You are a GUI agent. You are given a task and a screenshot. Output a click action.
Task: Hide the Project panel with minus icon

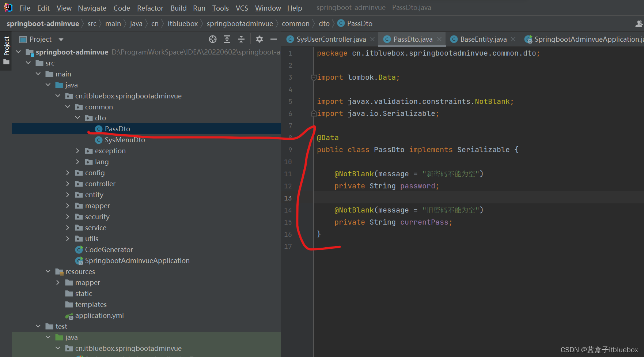(x=274, y=39)
